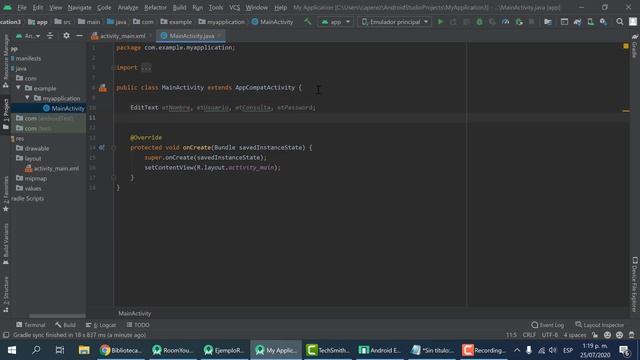Click the class gutter icon beside MainActivity

pyautogui.click(x=103, y=88)
